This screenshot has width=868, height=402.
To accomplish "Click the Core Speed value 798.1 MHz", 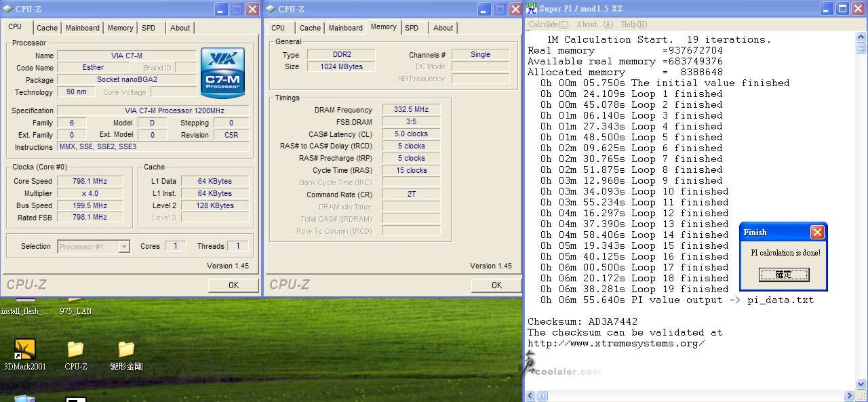I will coord(90,181).
